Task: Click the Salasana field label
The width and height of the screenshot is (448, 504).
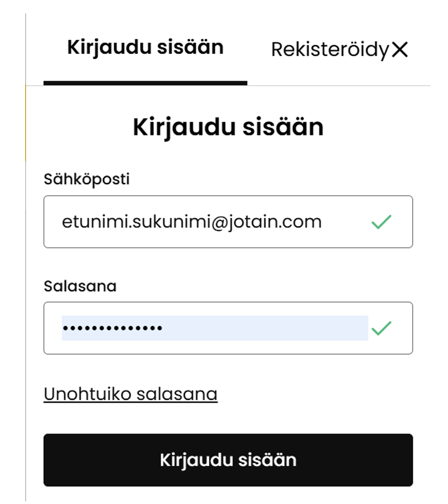Action: [80, 286]
